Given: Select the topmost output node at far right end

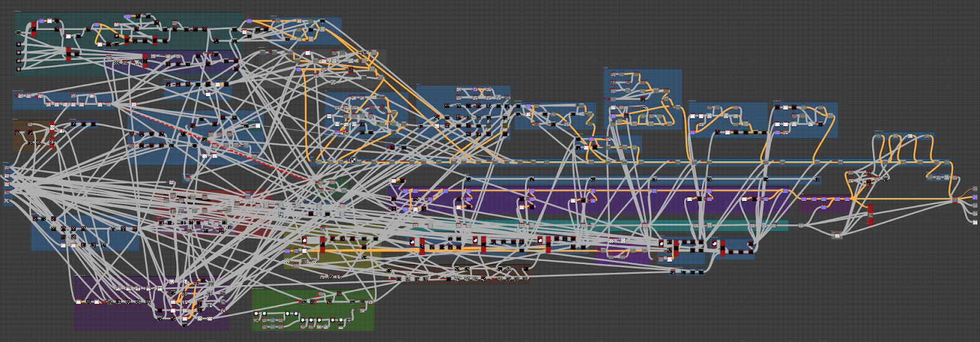Looking at the screenshot, I should 975,190.
